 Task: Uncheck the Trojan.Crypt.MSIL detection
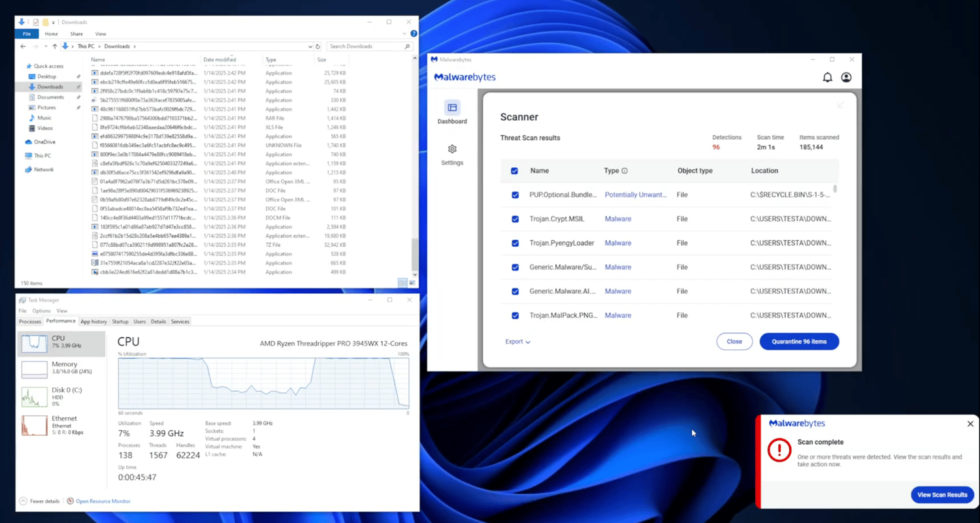(x=515, y=219)
